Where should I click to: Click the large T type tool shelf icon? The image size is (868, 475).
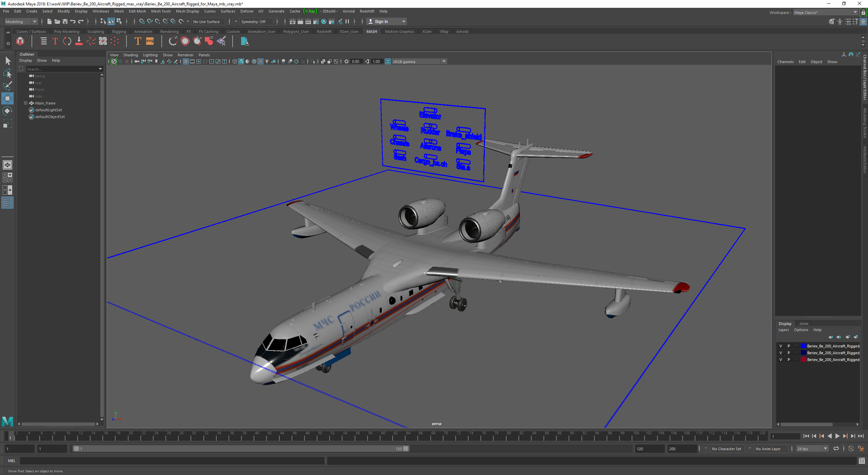pos(138,41)
